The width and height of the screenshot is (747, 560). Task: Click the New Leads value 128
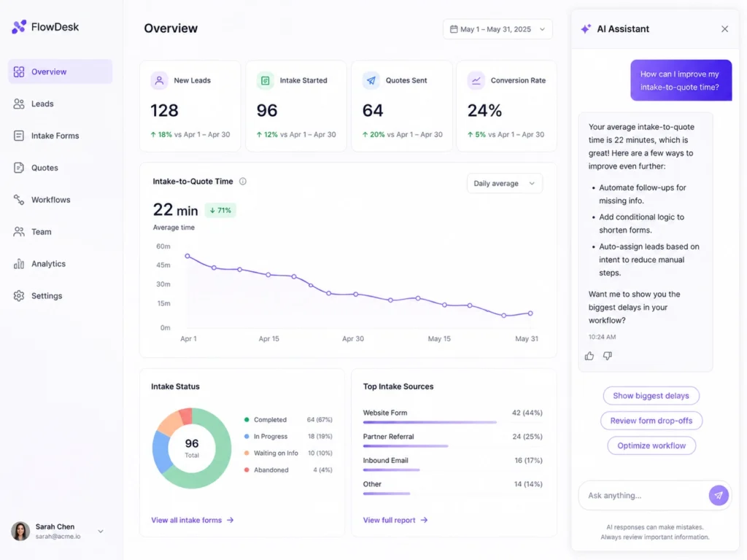[x=164, y=111]
